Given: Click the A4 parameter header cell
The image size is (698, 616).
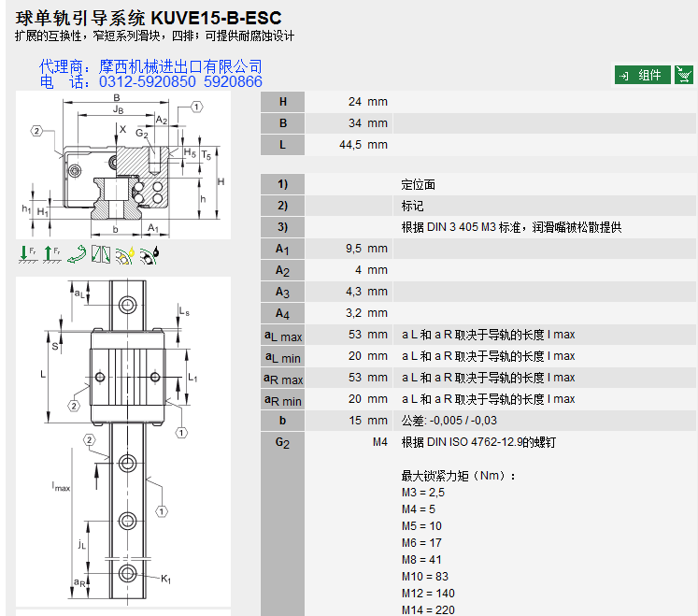Looking at the screenshot, I should (283, 313).
